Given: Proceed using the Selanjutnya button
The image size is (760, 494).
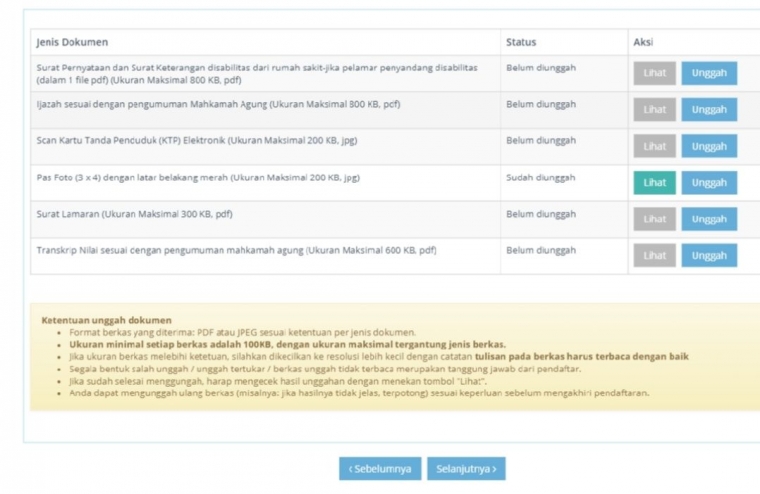Looking at the screenshot, I should (x=466, y=469).
